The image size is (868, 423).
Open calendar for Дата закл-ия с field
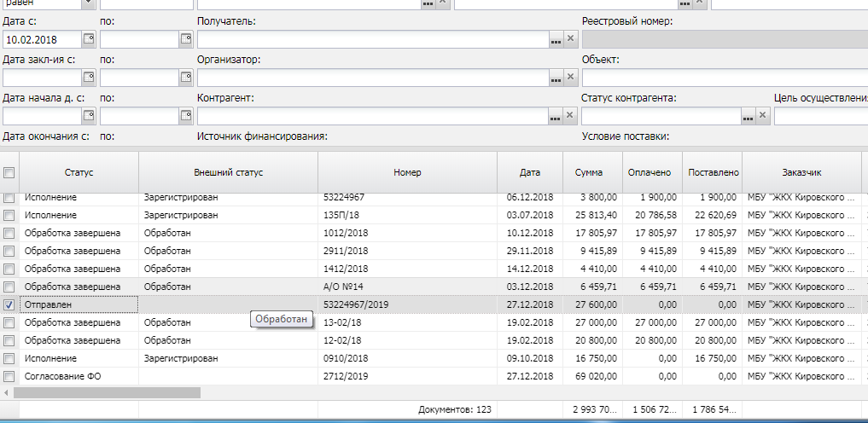click(x=89, y=78)
